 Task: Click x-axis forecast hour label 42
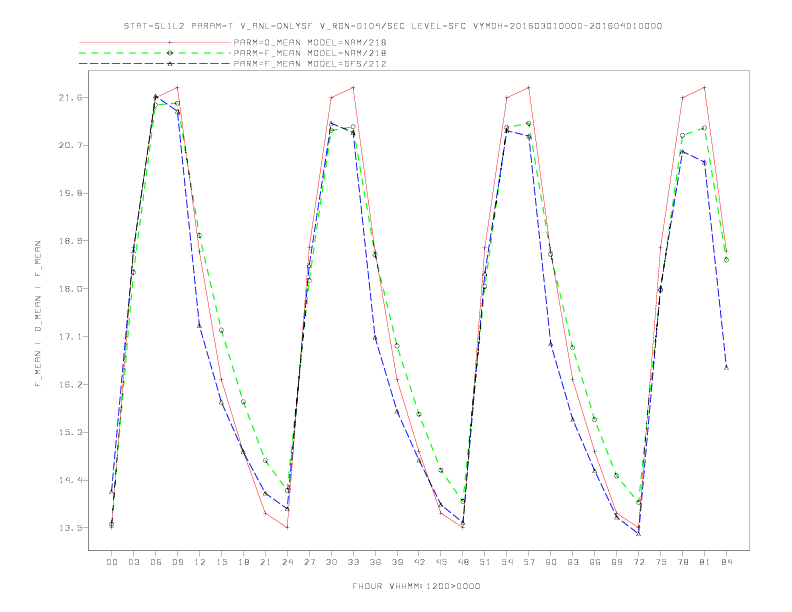tap(419, 562)
